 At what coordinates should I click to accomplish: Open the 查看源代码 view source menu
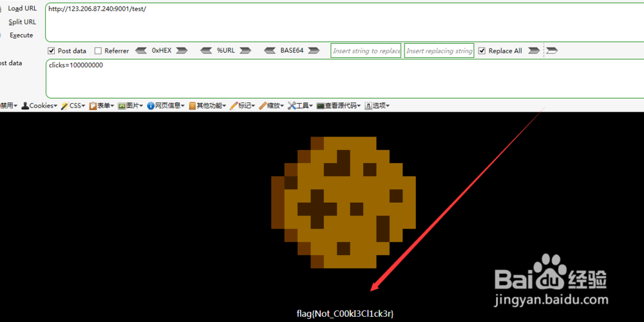(339, 106)
